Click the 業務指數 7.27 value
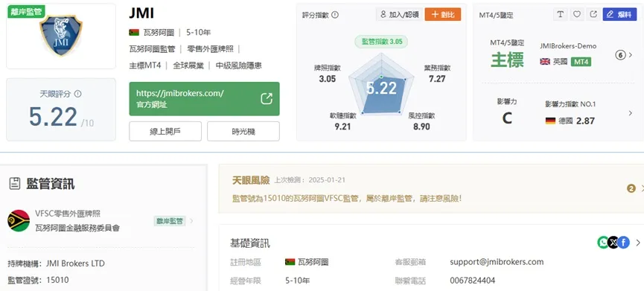The image size is (644, 291). pos(437,78)
